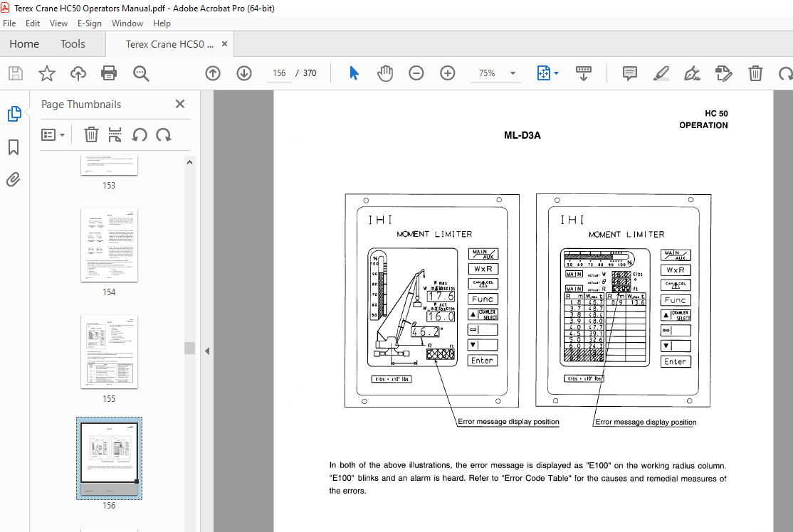Close the Terex Crane HC50 tab
793x532 pixels.
pos(224,44)
